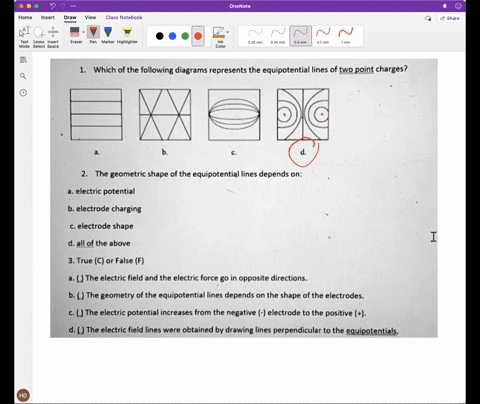Screen dimensions: 480x404
Task: Set pen thickness to 0.5 mm
Action: tap(300, 36)
